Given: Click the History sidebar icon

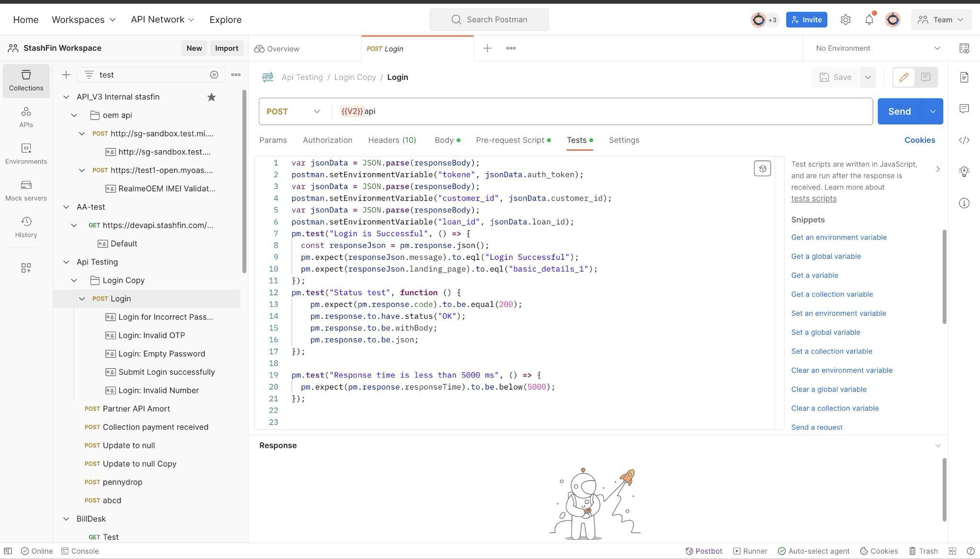Looking at the screenshot, I should coord(25,228).
